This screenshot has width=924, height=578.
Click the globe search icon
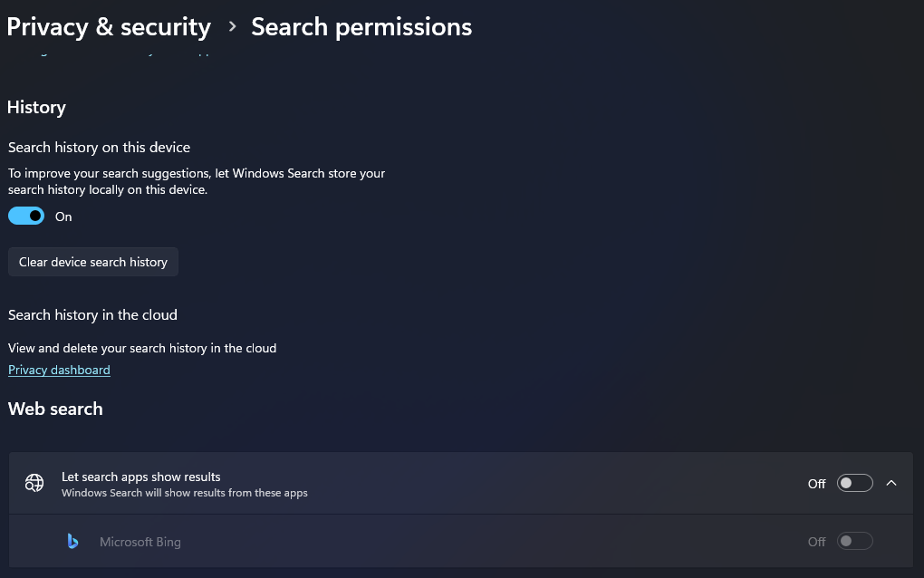(34, 484)
